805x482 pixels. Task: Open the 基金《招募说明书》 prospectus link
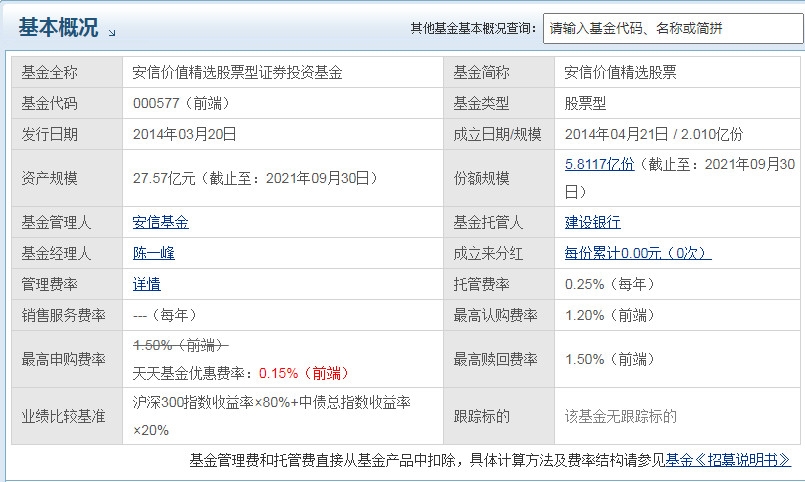click(728, 460)
